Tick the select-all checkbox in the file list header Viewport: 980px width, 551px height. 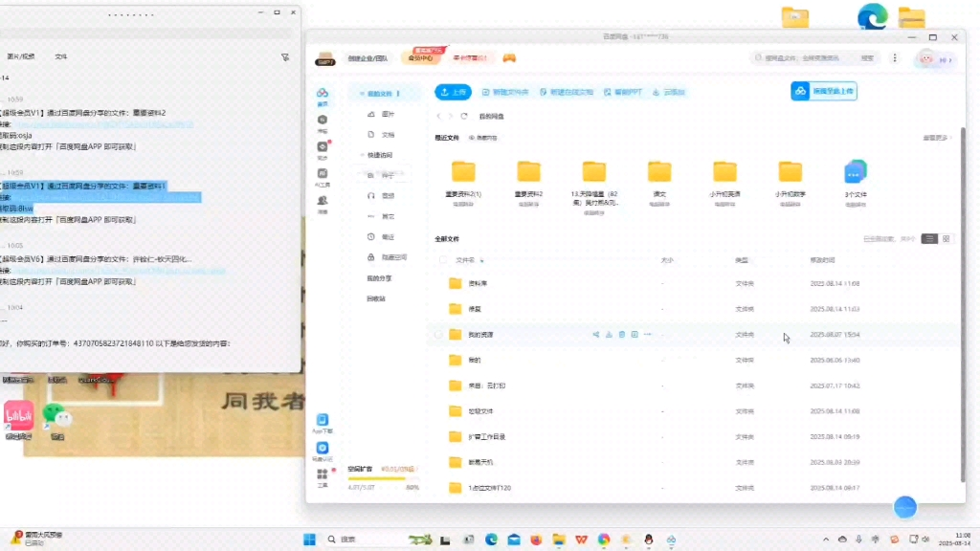click(443, 260)
